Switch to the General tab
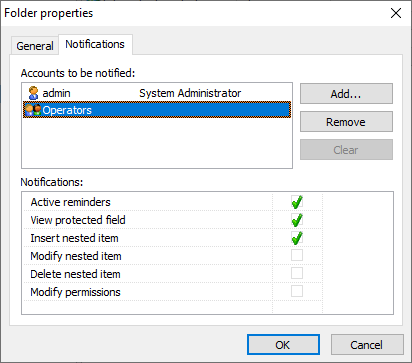This screenshot has width=412, height=363. click(x=35, y=46)
